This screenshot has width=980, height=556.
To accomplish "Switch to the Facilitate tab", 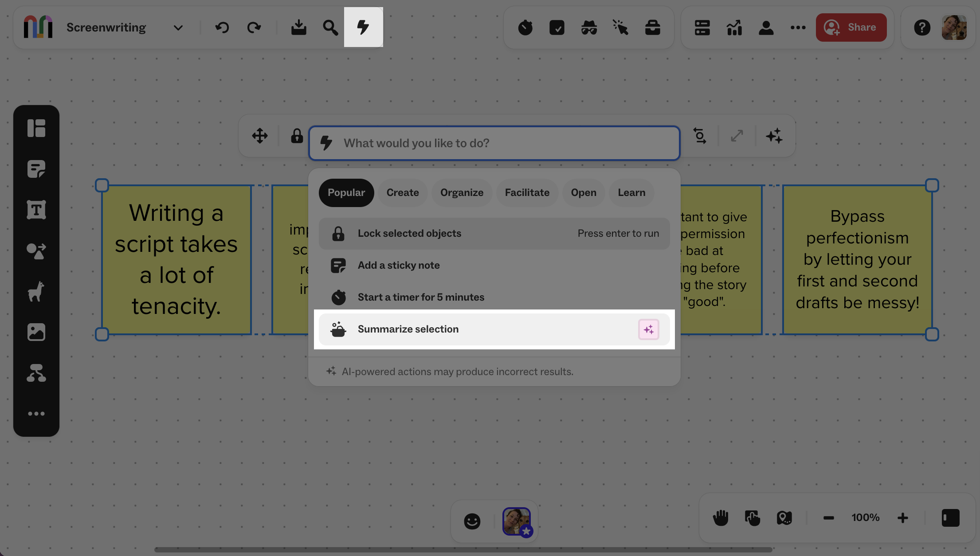I will point(527,192).
